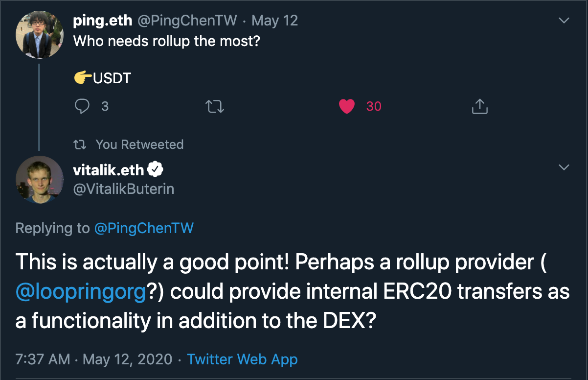
Task: Open ping.eth's profile picture
Action: click(x=40, y=35)
